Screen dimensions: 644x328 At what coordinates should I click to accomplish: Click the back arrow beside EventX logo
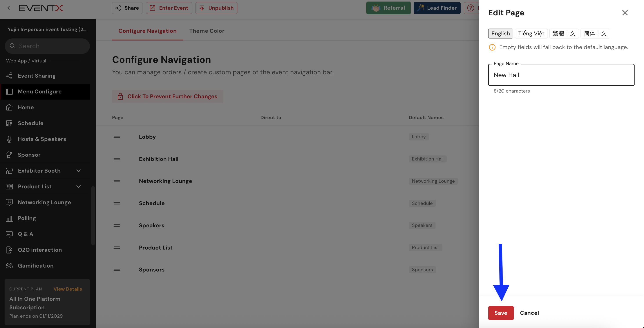(x=9, y=8)
